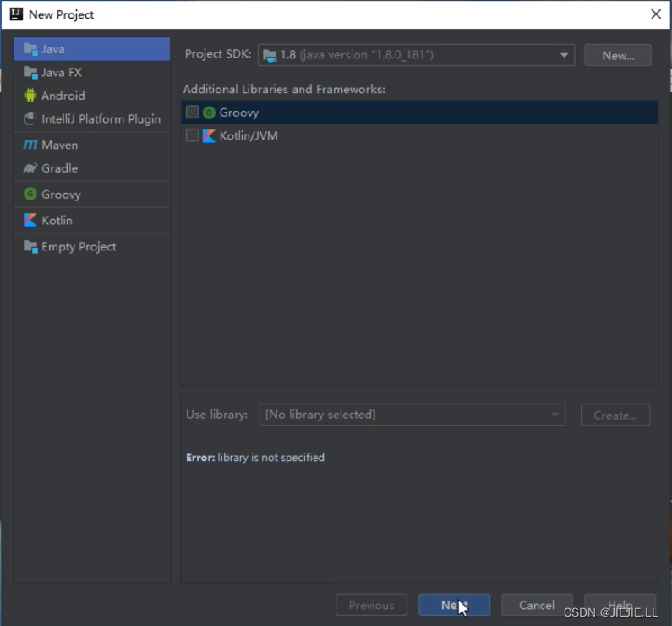Select the Java project type
672x626 pixels.
(x=92, y=49)
